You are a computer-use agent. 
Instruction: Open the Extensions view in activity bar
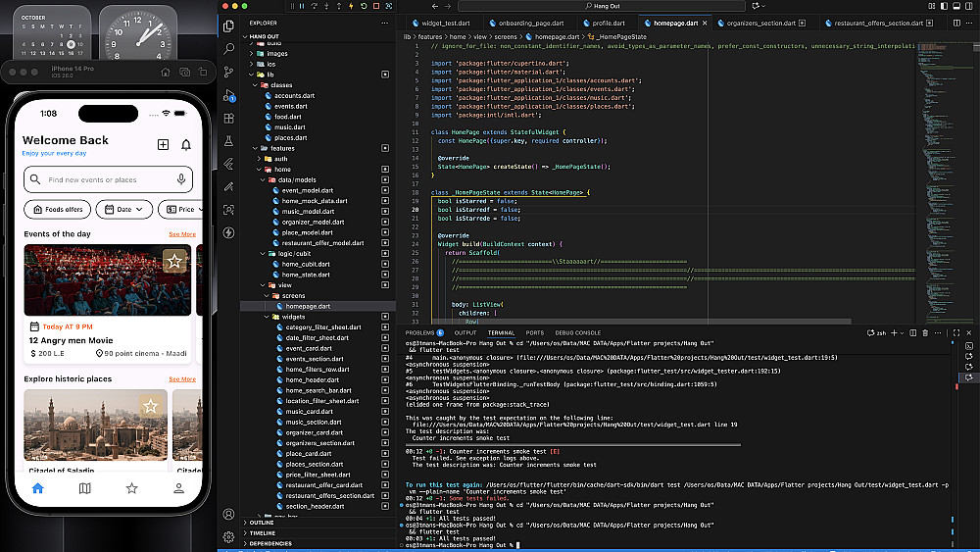(228, 118)
